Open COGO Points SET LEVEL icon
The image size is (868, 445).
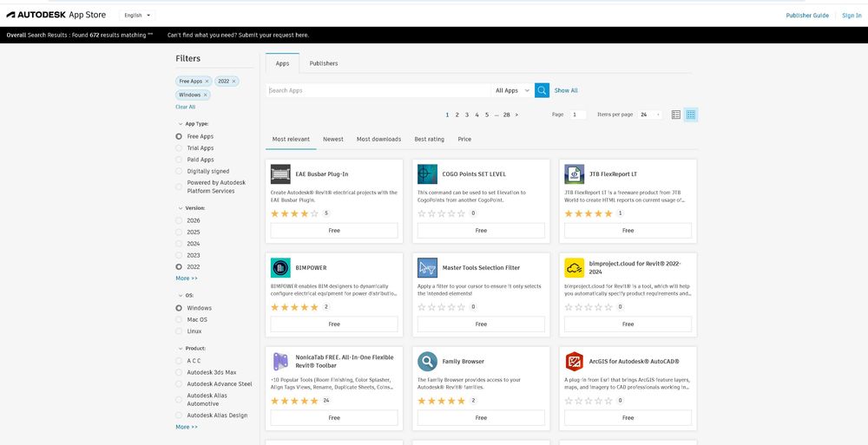[427, 173]
